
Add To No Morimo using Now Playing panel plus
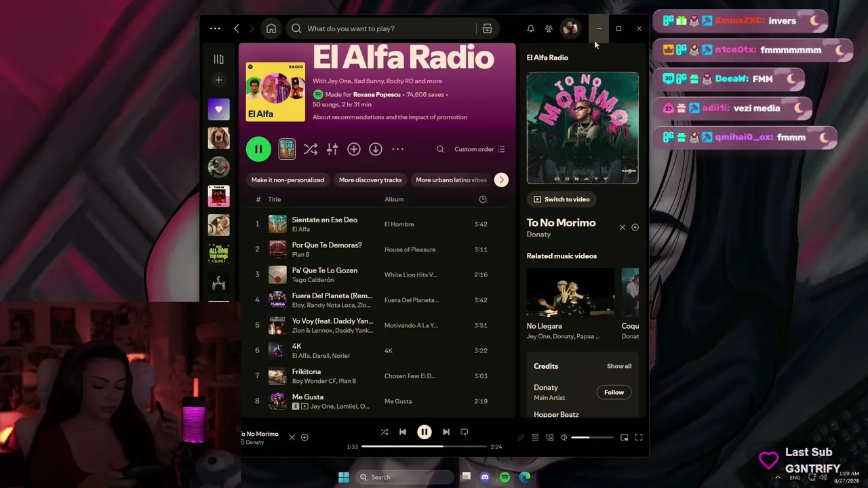(x=635, y=227)
